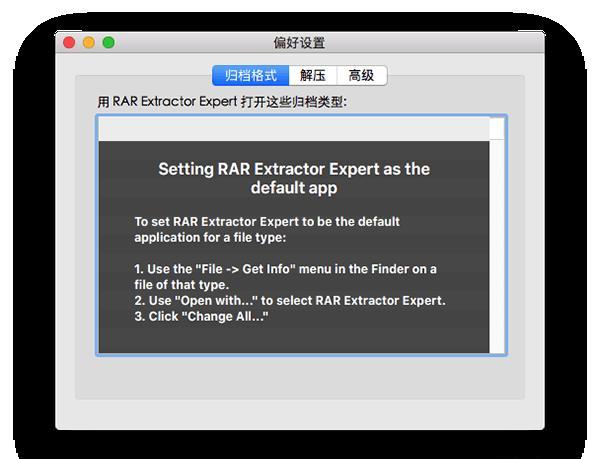Click the step text '2. Use "Open with..."'
The image size is (600, 459).
tap(196, 301)
